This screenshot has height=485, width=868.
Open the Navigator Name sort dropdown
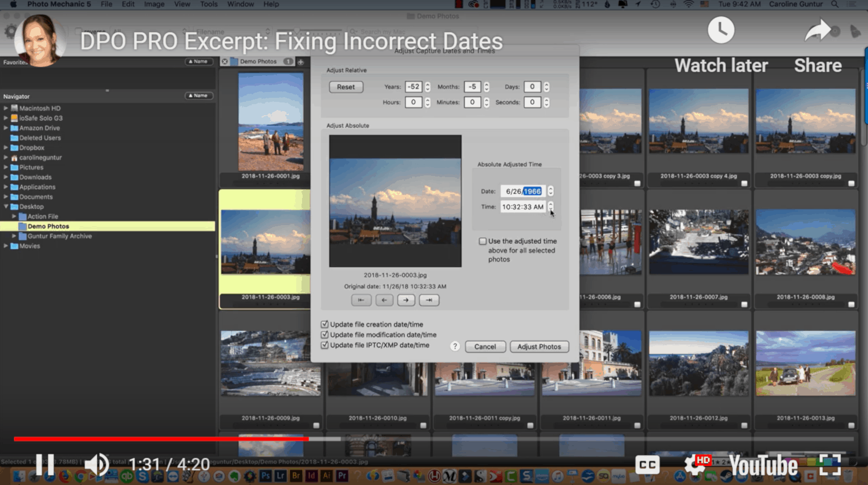[199, 95]
